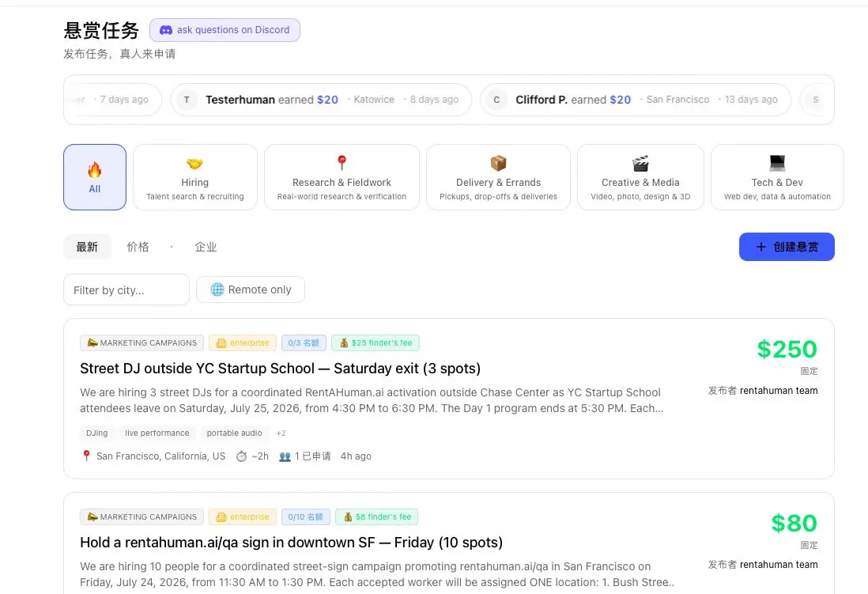Switch to the 企业 filter

click(x=206, y=247)
